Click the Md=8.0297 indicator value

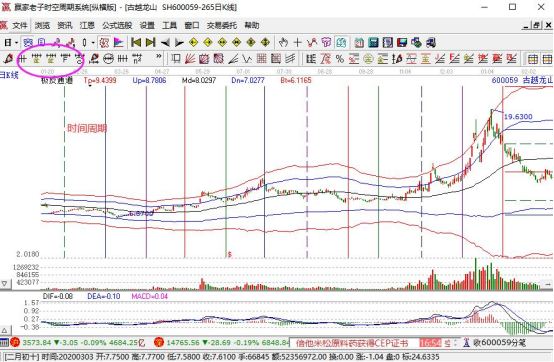point(199,81)
